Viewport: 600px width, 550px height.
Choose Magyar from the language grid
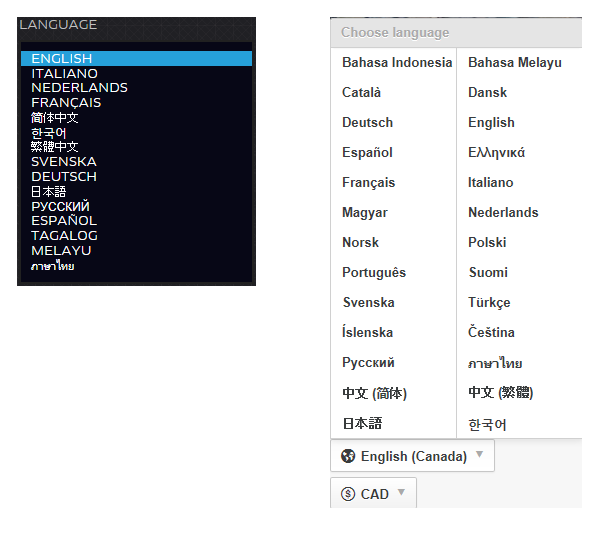pos(364,212)
